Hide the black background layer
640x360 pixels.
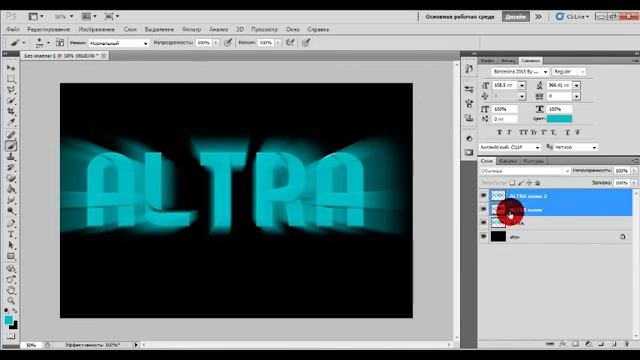coord(484,236)
